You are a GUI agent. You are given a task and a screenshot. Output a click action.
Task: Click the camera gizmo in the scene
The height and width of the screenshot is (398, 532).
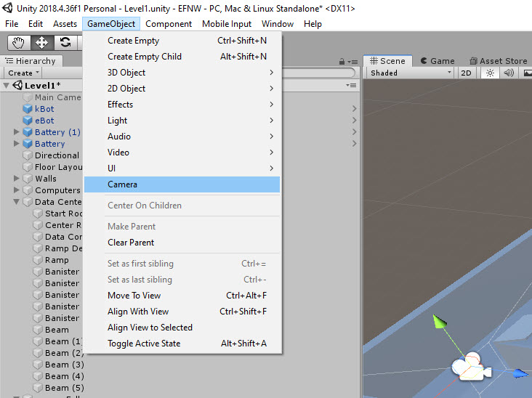470,367
